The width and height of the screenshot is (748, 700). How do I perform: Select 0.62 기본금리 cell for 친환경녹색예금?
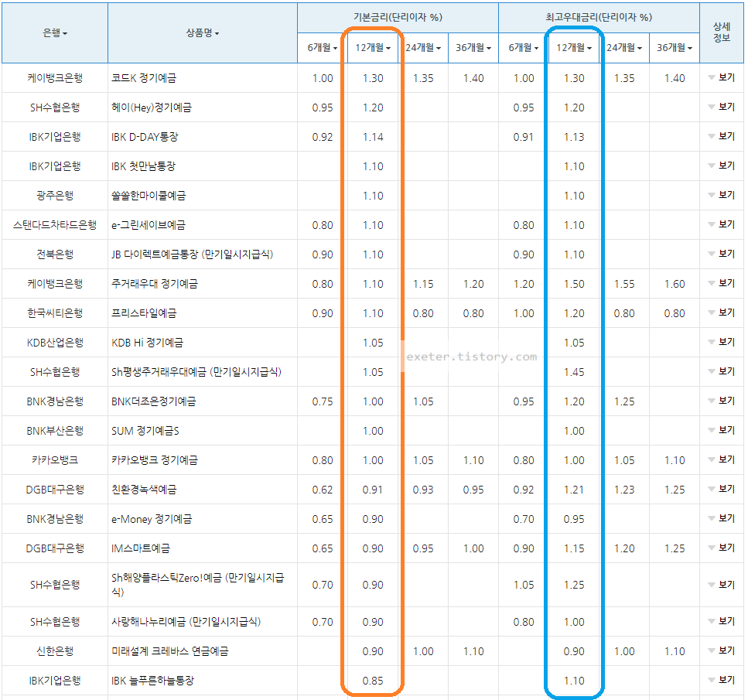click(323, 490)
